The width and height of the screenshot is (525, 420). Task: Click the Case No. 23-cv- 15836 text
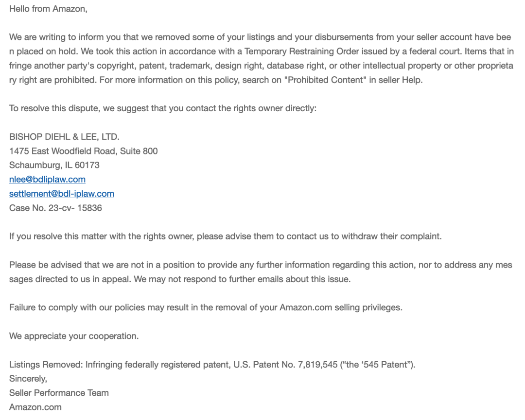pyautogui.click(x=55, y=208)
